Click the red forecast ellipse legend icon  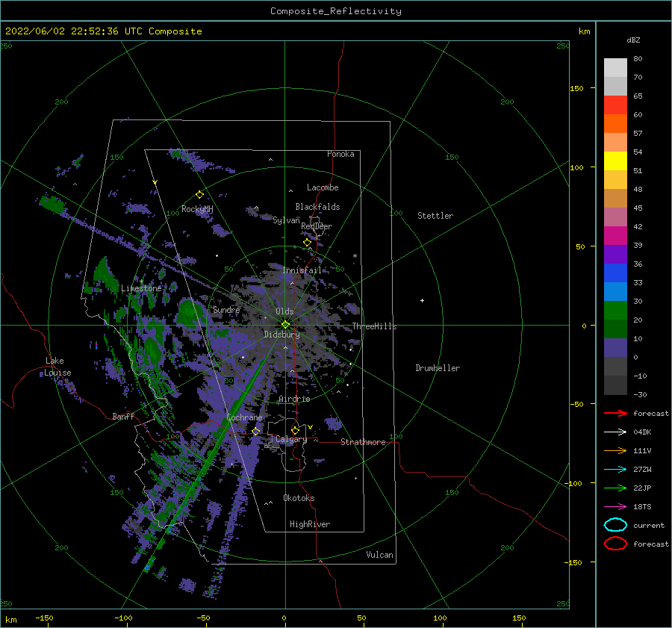[x=615, y=544]
